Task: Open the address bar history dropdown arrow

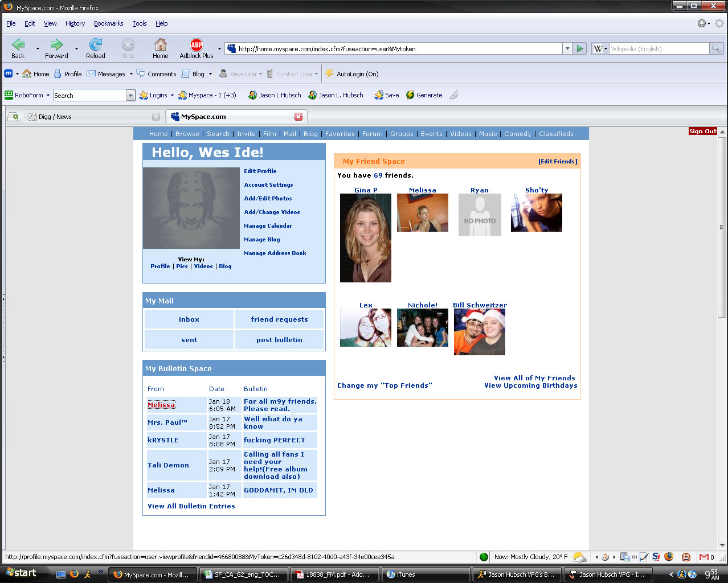Action: coord(567,49)
